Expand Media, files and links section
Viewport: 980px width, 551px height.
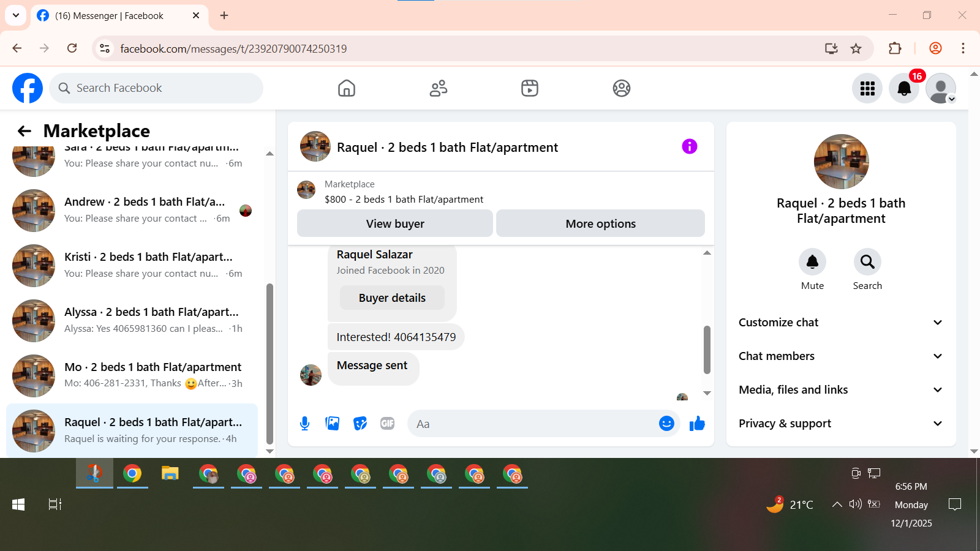click(x=841, y=390)
